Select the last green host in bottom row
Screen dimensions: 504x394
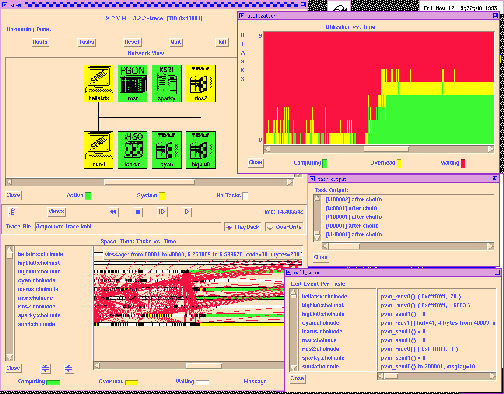(201, 150)
